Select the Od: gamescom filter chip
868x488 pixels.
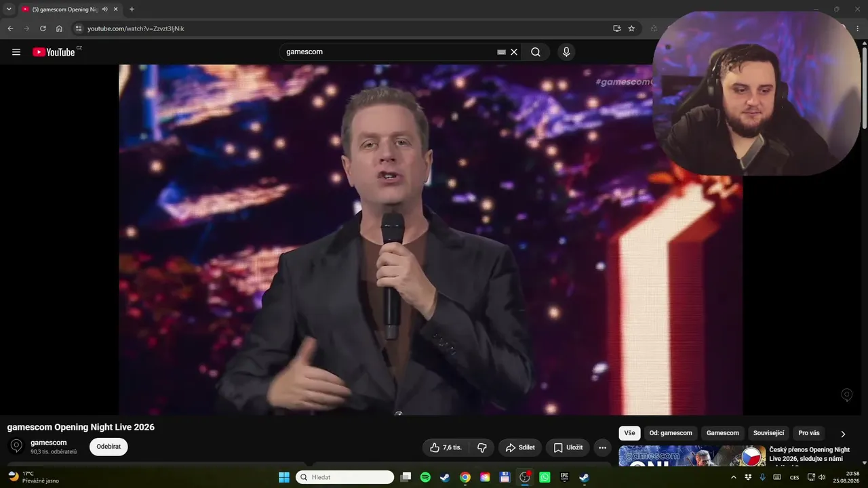tap(671, 433)
